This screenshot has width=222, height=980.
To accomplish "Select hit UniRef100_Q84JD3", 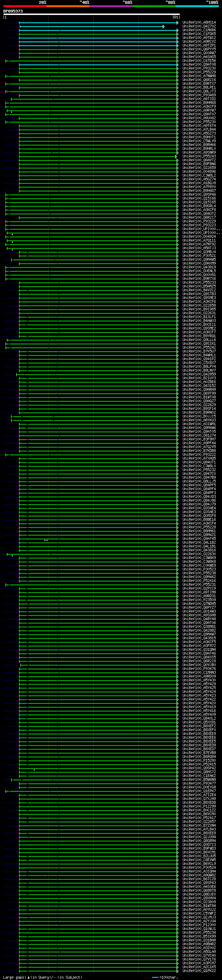I will pos(199,497).
